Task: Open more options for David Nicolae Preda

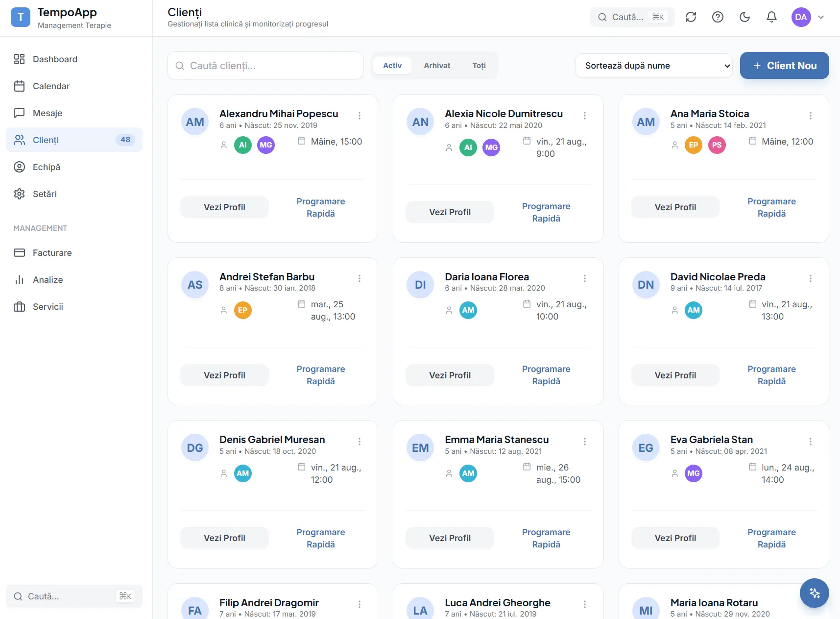Action: [811, 278]
